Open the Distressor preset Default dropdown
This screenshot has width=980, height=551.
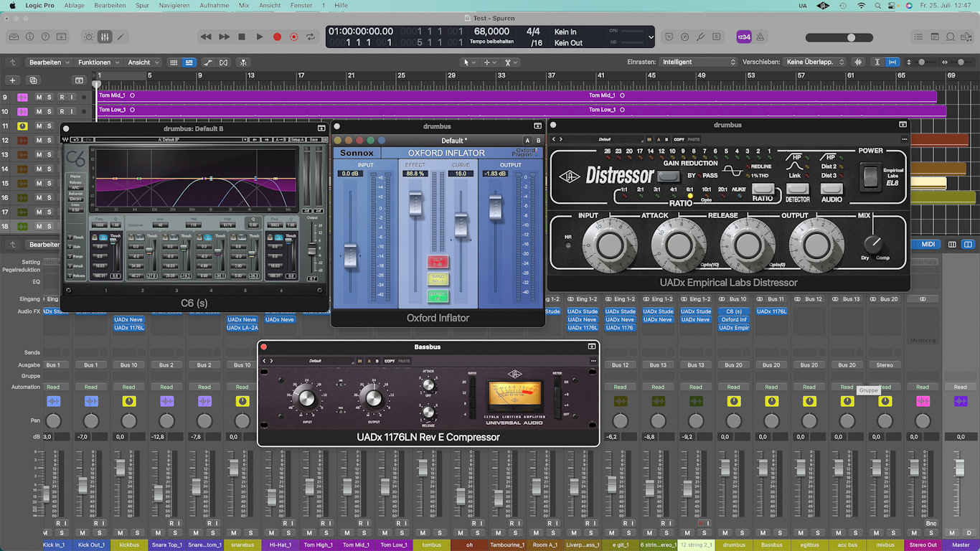click(605, 139)
